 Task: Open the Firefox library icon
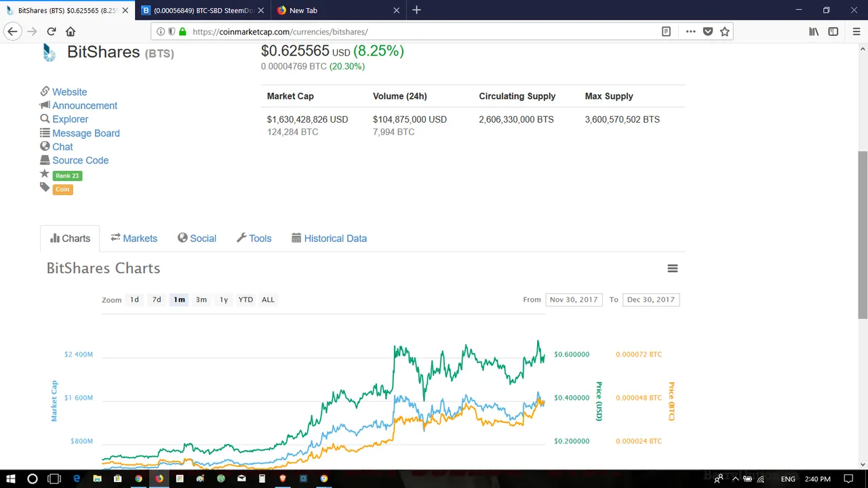point(814,31)
